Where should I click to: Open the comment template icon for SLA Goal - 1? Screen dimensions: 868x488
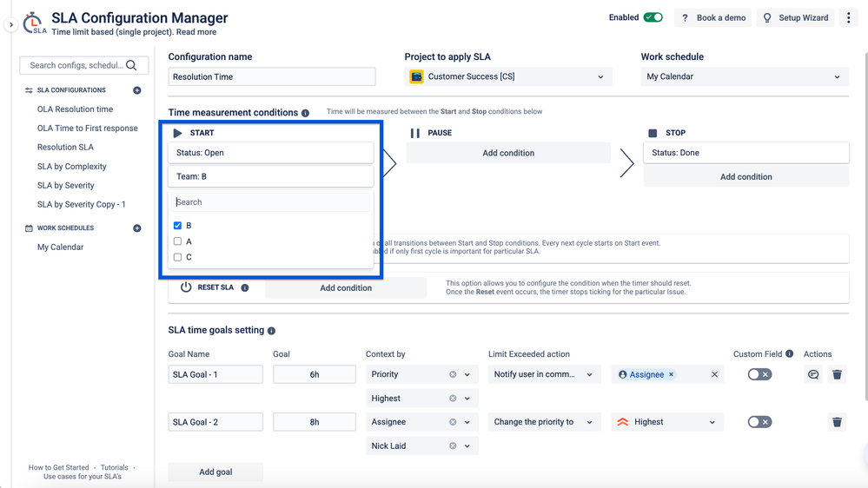click(813, 374)
